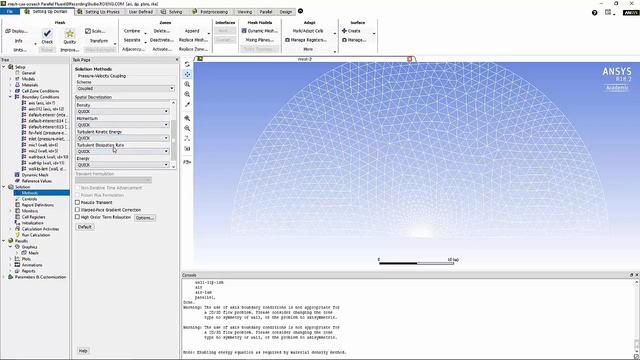Click the Results sphere icon in tree
The height and width of the screenshot is (360, 640).
coord(11,241)
